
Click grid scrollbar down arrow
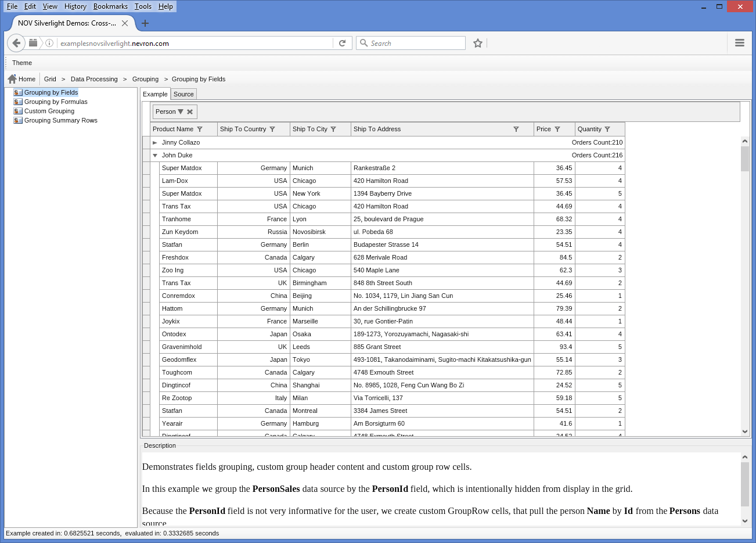point(745,431)
